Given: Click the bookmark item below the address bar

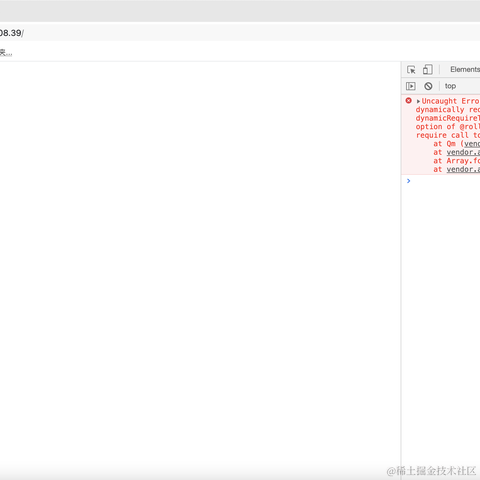Looking at the screenshot, I should [x=6, y=53].
